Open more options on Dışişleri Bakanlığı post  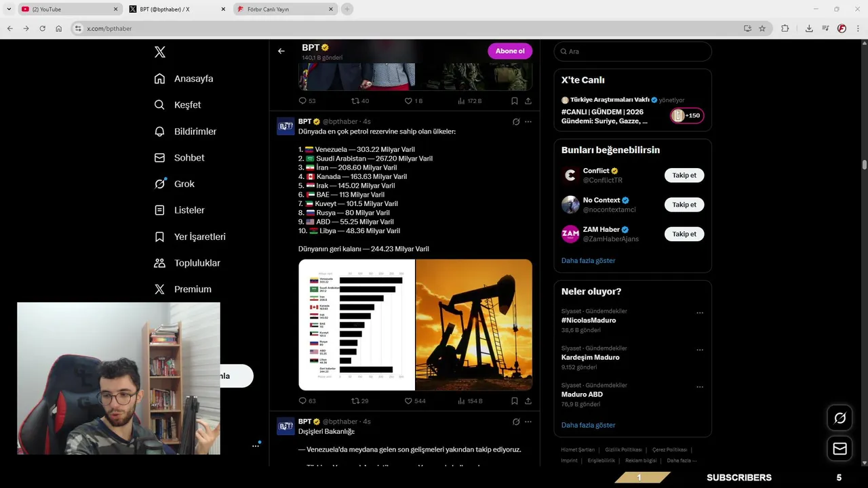[528, 422]
